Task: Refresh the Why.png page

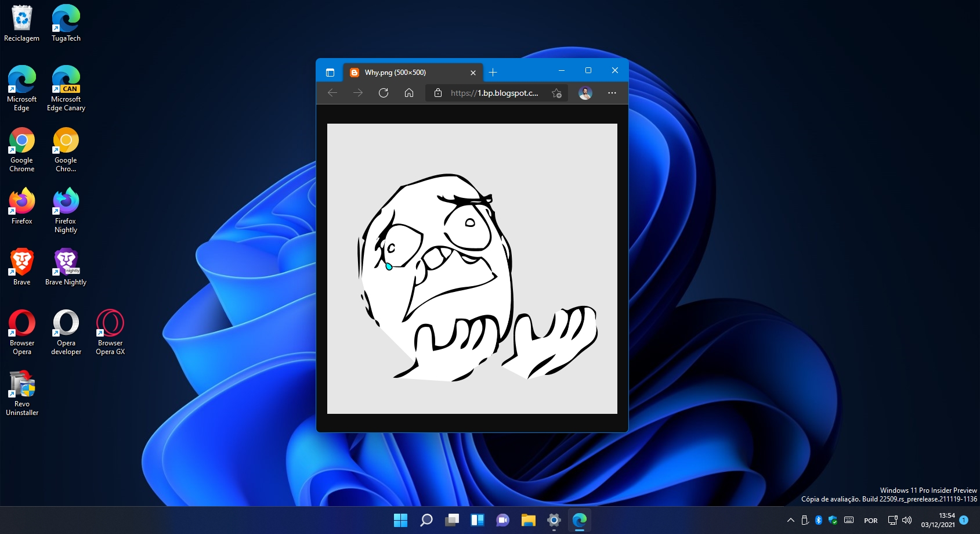Action: coord(384,93)
